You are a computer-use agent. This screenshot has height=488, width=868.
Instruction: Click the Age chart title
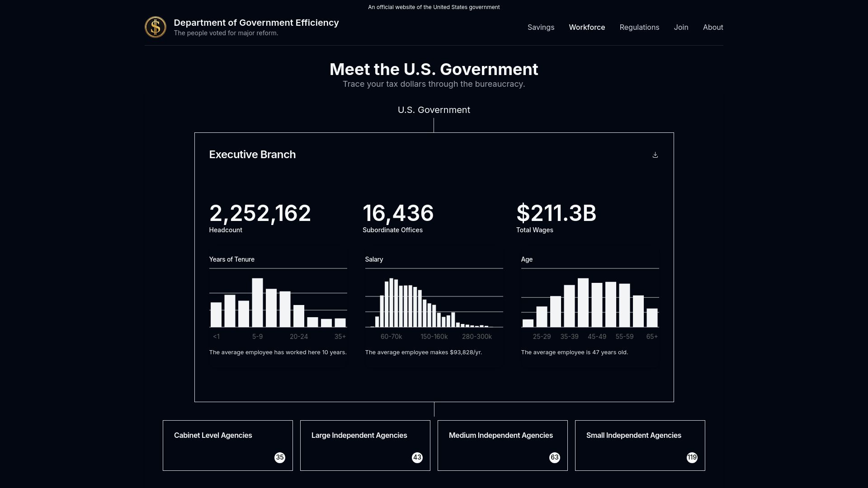(x=527, y=259)
